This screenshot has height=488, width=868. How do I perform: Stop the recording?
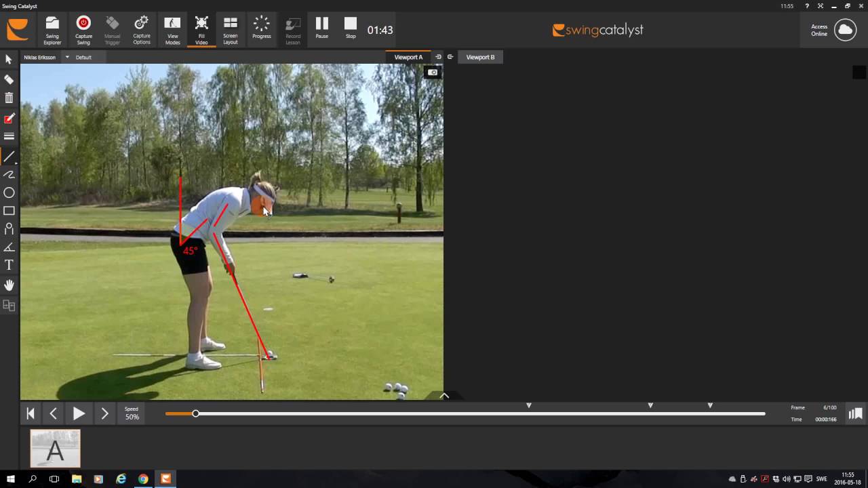(x=351, y=28)
